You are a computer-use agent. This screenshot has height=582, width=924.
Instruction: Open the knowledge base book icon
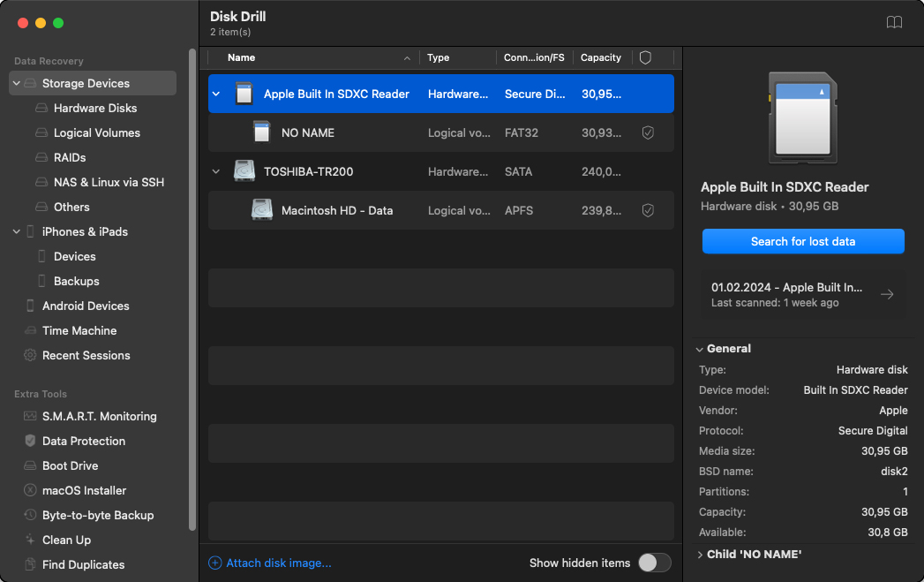point(894,22)
